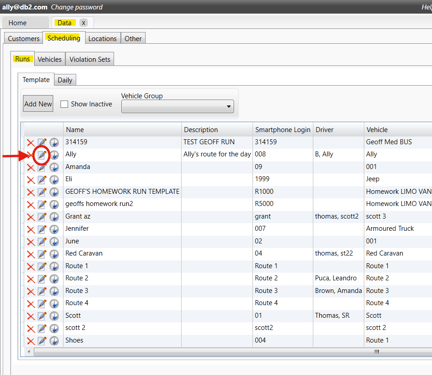Sort by the Name column header
This screenshot has height=375, width=432.
pyautogui.click(x=123, y=130)
